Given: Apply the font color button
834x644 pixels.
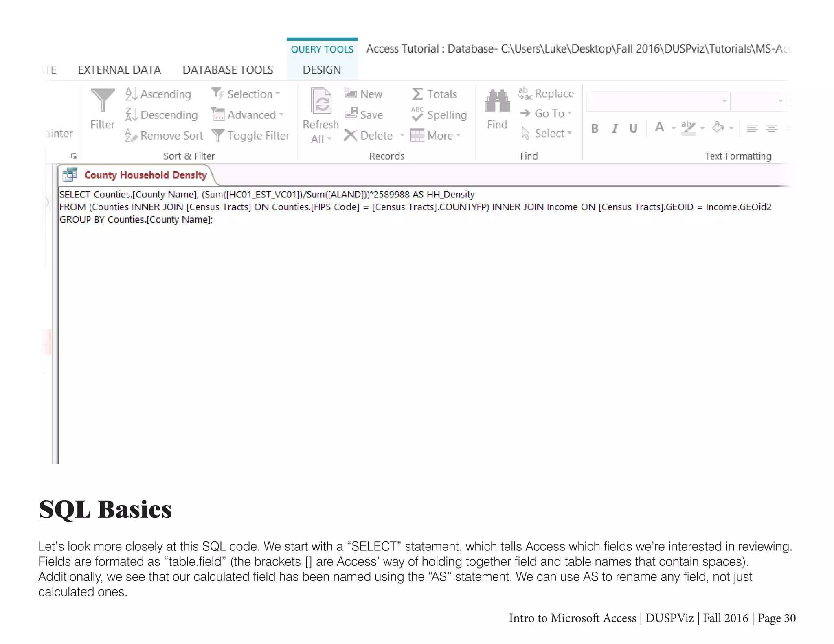Looking at the screenshot, I should (x=660, y=128).
